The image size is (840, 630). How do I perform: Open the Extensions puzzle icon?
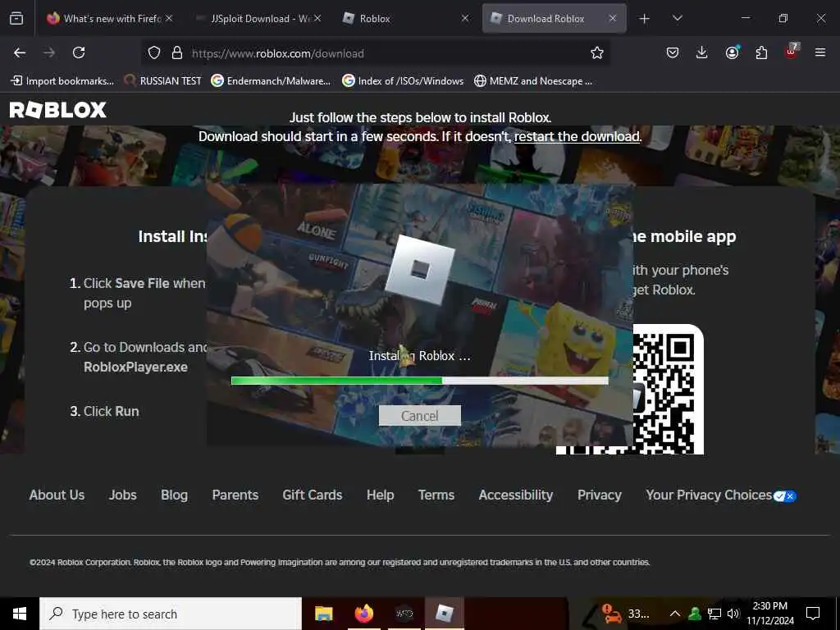coord(761,52)
